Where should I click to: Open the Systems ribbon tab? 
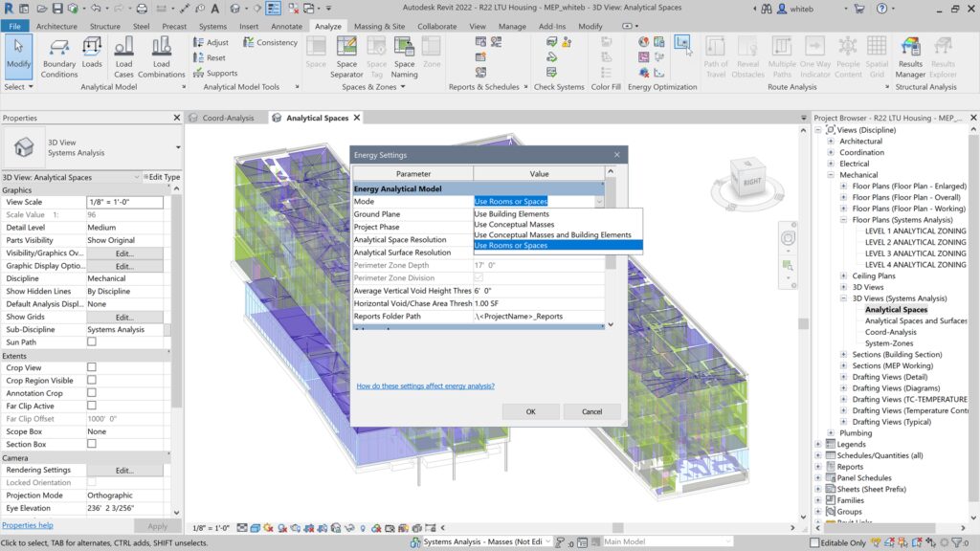[x=212, y=26]
